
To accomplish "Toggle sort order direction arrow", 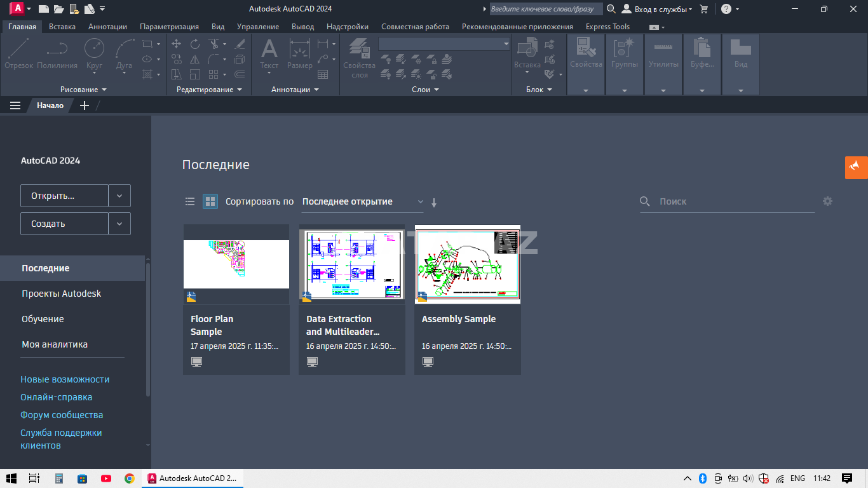I will [x=434, y=203].
